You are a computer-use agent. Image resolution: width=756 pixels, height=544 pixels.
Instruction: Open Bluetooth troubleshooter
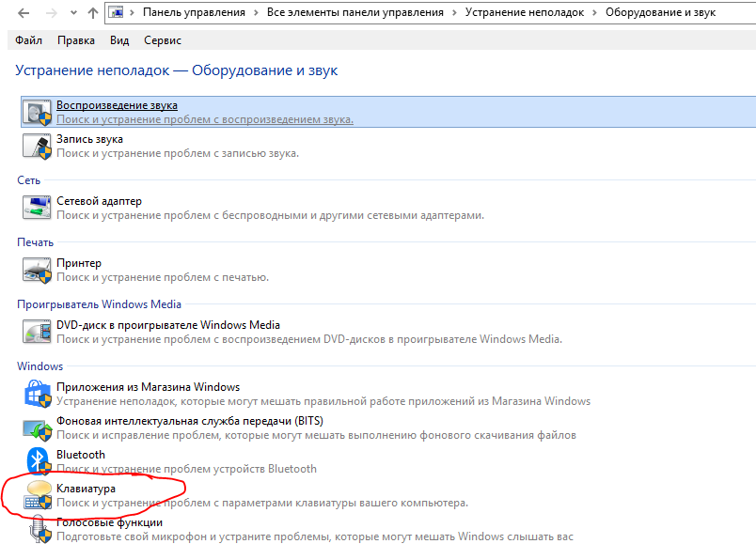tap(81, 455)
